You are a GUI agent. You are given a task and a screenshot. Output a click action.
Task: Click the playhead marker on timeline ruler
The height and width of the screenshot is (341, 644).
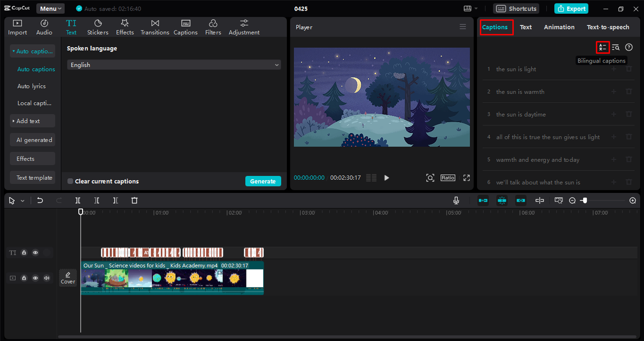[x=80, y=212]
